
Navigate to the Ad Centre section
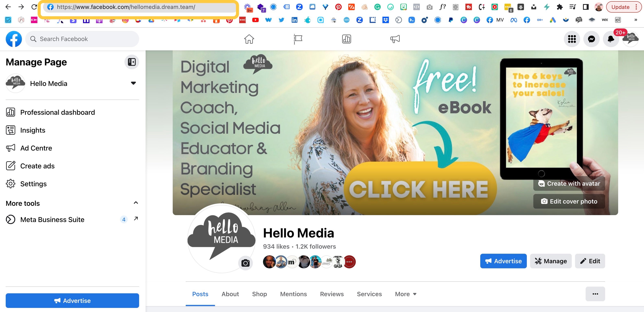tap(36, 148)
